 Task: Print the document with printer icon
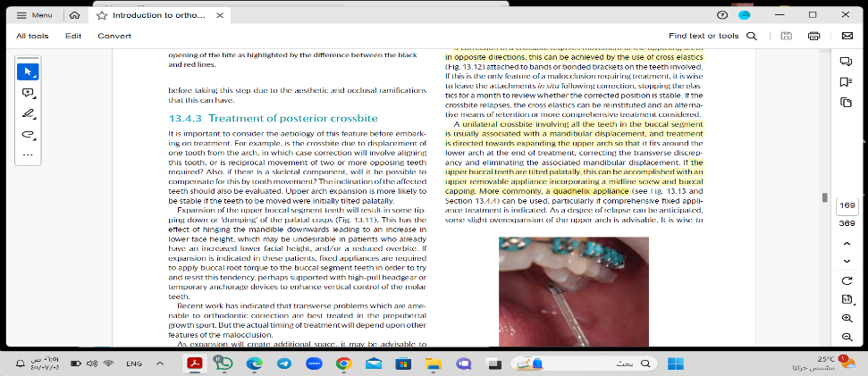point(813,36)
